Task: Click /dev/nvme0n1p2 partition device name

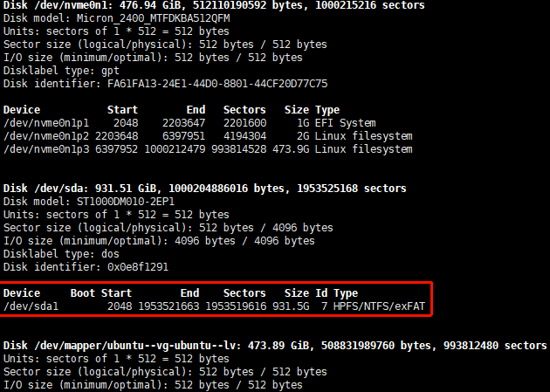Action: 46,136
